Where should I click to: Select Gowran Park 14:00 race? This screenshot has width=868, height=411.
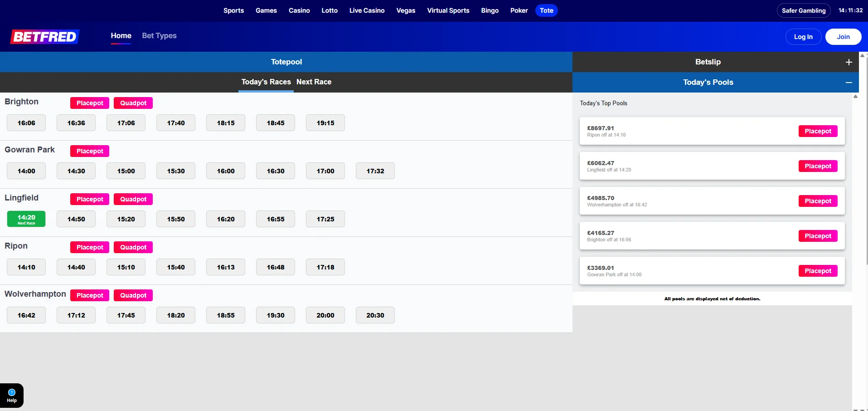tap(26, 171)
